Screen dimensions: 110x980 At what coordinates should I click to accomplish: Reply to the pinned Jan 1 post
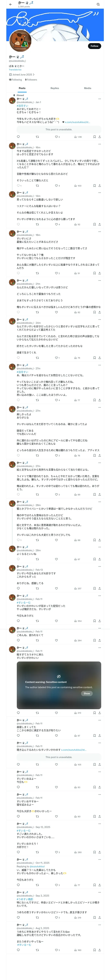click(x=18, y=137)
